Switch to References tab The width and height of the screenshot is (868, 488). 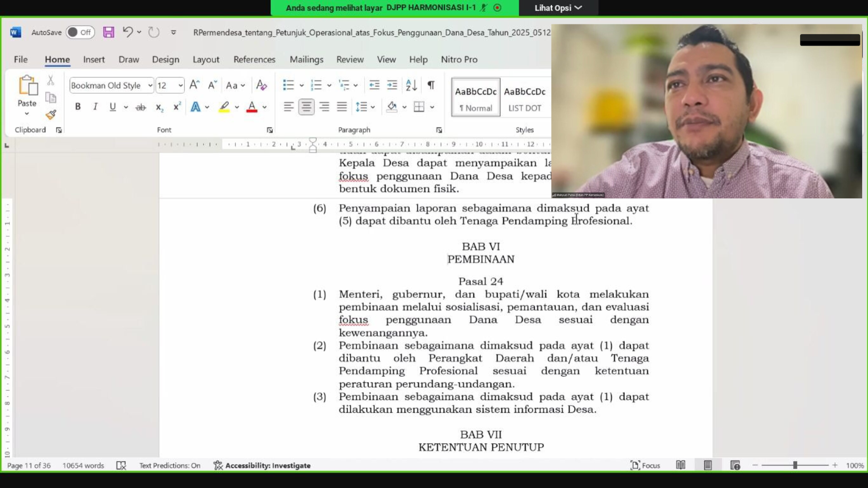tap(254, 59)
